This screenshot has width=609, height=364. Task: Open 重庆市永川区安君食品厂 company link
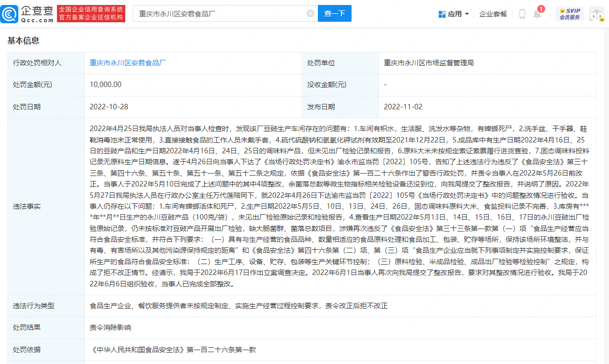(128, 63)
